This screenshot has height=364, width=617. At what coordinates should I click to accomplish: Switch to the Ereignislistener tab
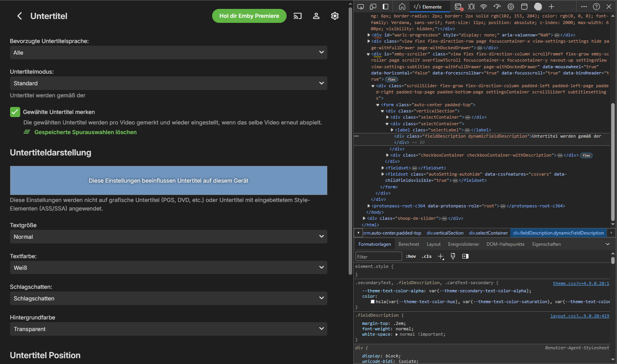(463, 244)
